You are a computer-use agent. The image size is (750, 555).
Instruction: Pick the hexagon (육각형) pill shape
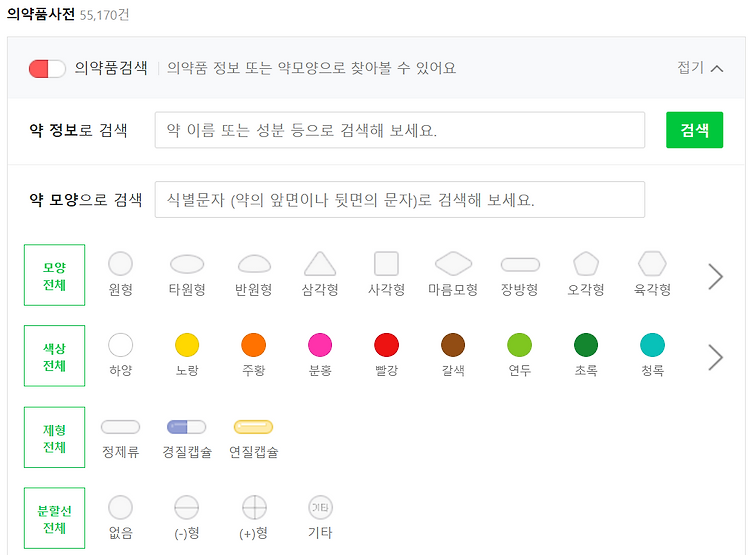652,264
